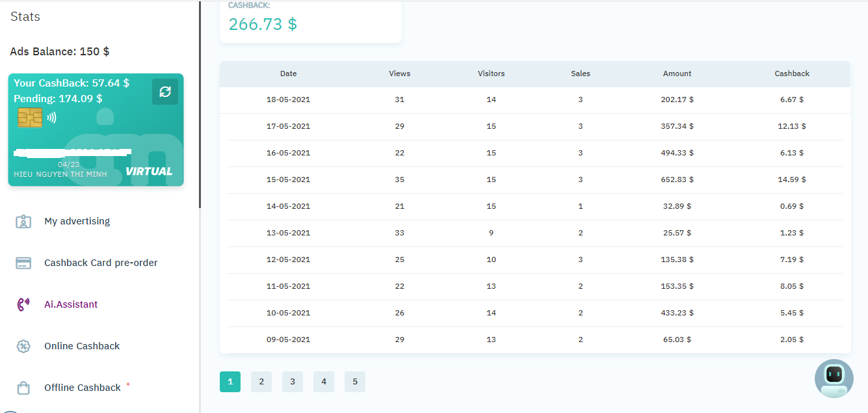This screenshot has height=413, width=868.
Task: Go to page 1 of results
Action: tap(230, 382)
